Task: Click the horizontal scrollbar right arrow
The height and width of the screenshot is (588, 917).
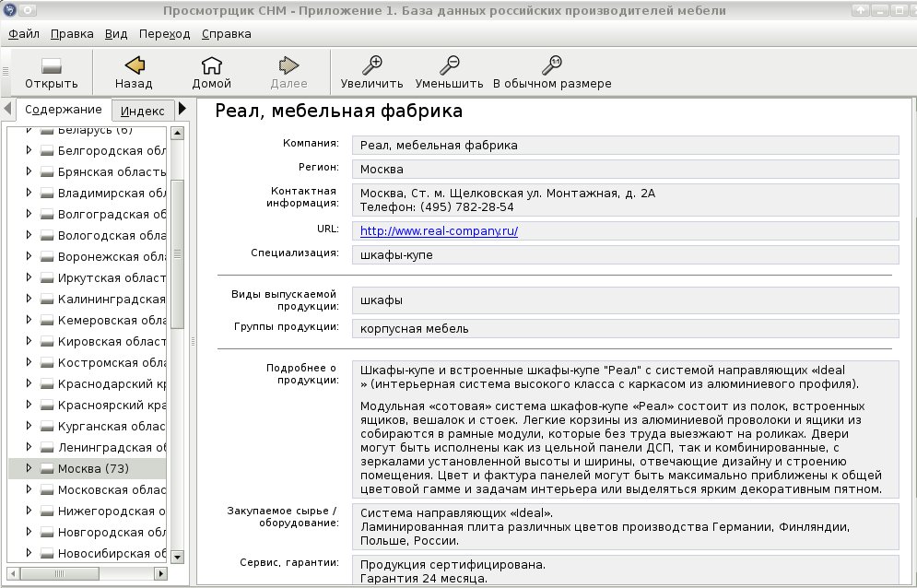Action: [161, 573]
